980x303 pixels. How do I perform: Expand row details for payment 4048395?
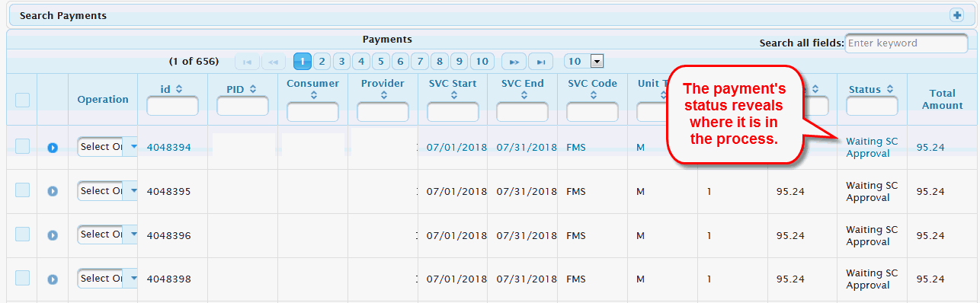tap(53, 191)
